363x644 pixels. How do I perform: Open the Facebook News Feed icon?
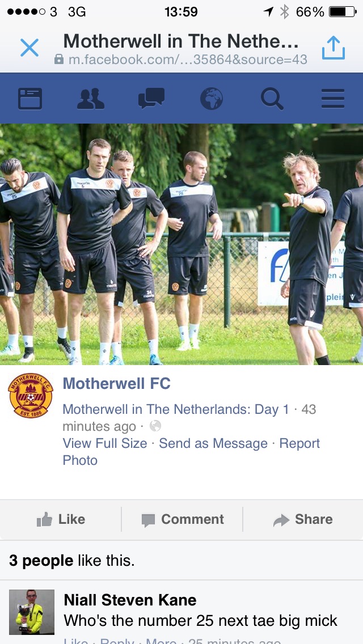pos(30,99)
